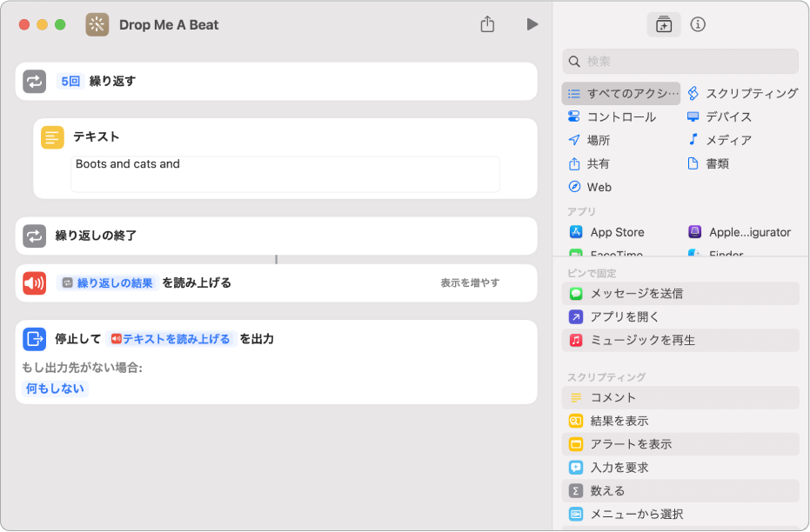The width and height of the screenshot is (810, 532).
Task: Click the 繰り返しの終了 label
Action: (x=96, y=236)
